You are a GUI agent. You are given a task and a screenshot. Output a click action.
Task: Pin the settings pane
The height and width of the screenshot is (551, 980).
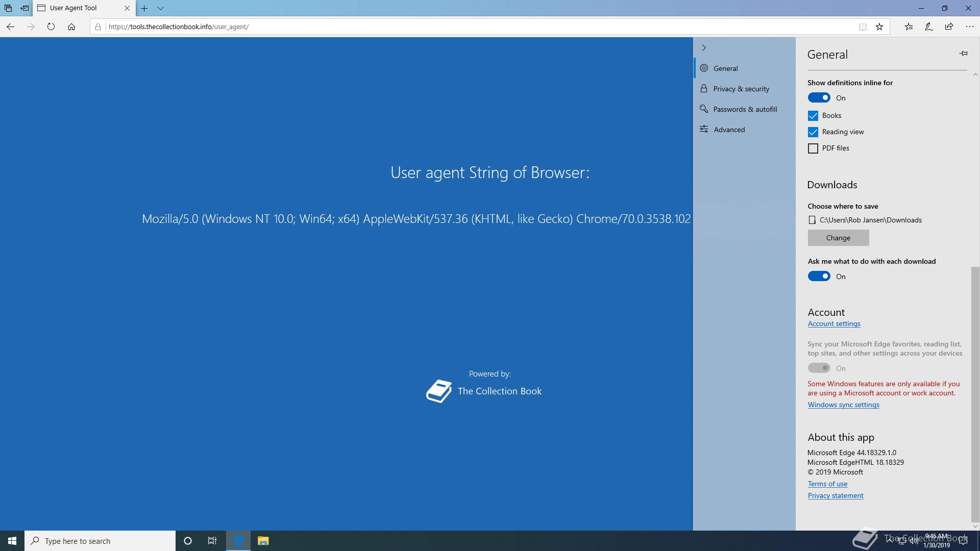[x=963, y=53]
